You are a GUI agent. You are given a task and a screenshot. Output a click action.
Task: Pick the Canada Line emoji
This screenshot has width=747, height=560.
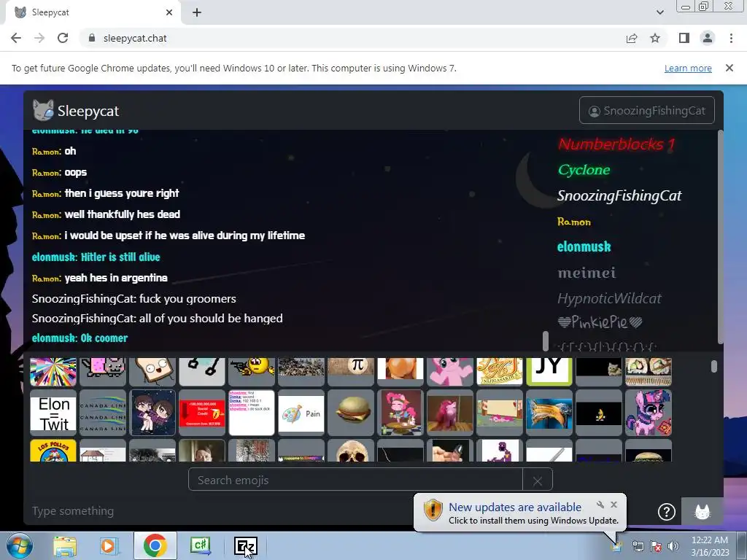103,413
